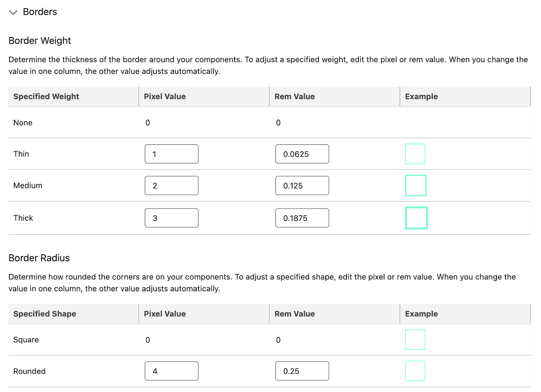Click the Rounded shape example box
Image resolution: width=541 pixels, height=392 pixels.
click(x=415, y=371)
